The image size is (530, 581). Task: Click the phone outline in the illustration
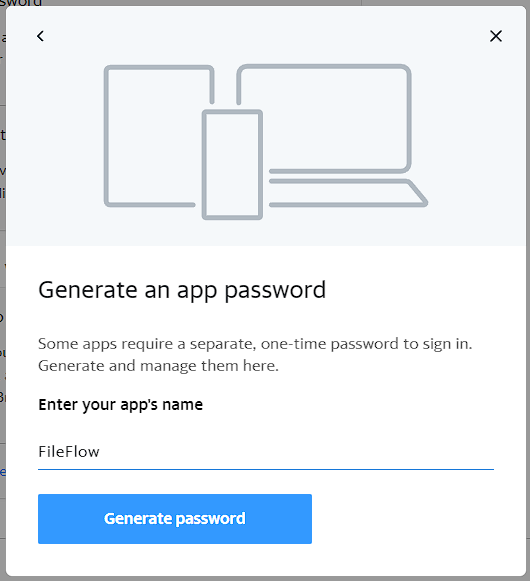232,165
